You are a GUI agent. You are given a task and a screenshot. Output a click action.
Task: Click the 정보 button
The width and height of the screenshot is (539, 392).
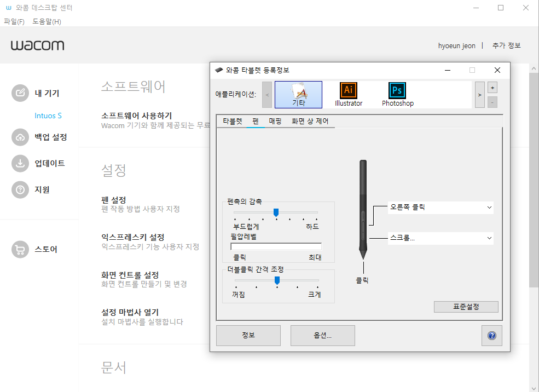coord(248,336)
